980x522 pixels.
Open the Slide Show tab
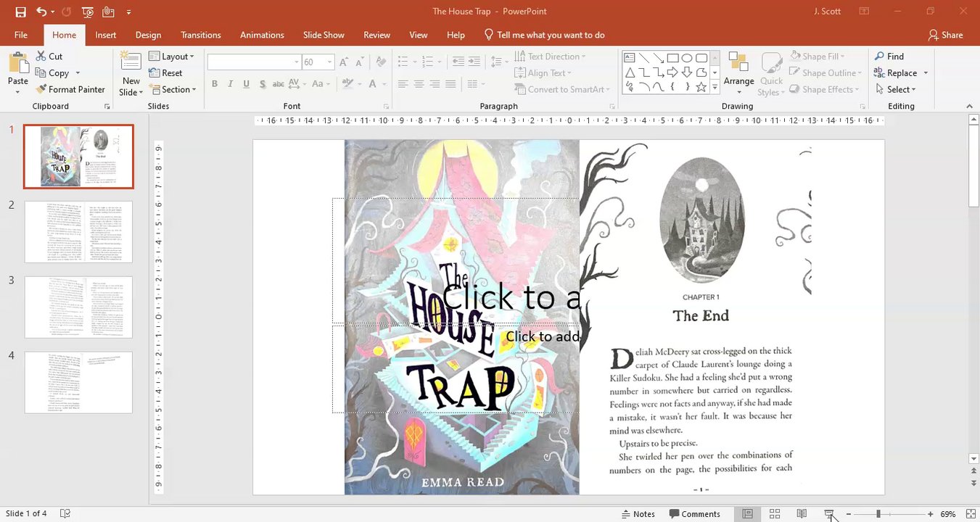click(x=324, y=35)
